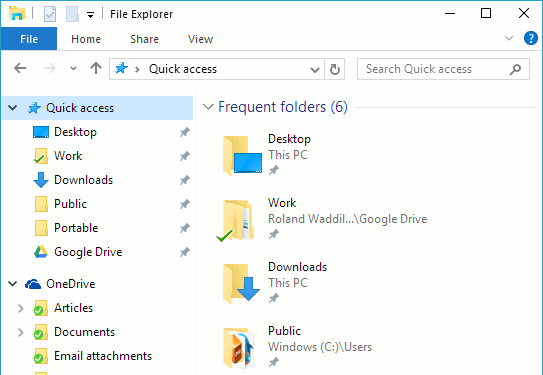Click the Search Quick access field
The image size is (543, 375).
443,69
